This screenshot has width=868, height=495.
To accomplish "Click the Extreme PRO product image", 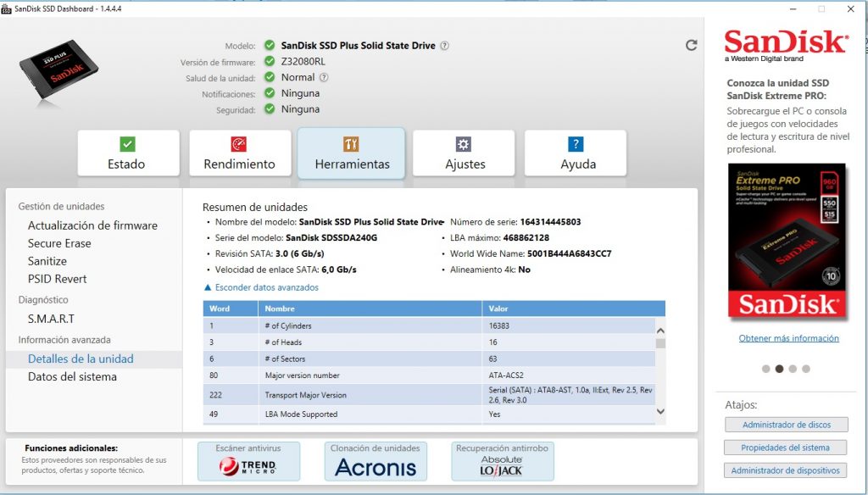I will click(x=787, y=242).
